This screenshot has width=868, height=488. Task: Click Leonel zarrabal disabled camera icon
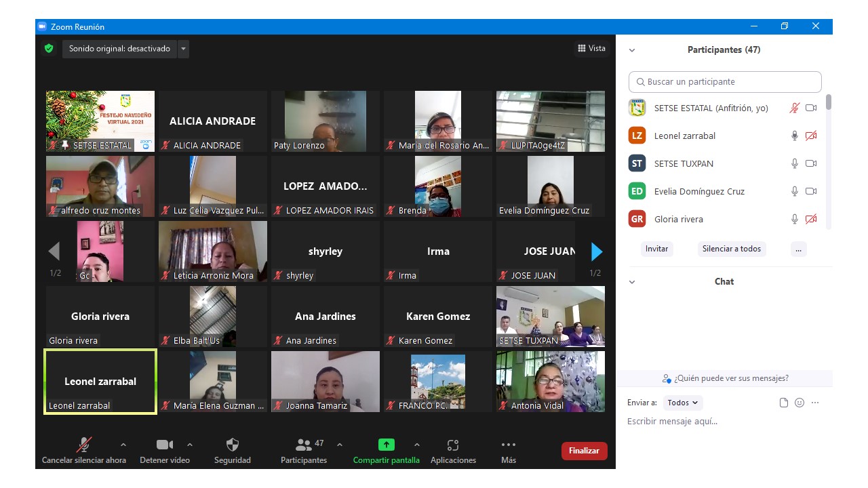811,136
